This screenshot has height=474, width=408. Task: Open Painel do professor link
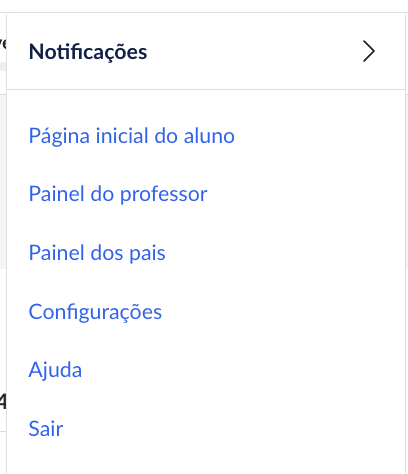(118, 194)
